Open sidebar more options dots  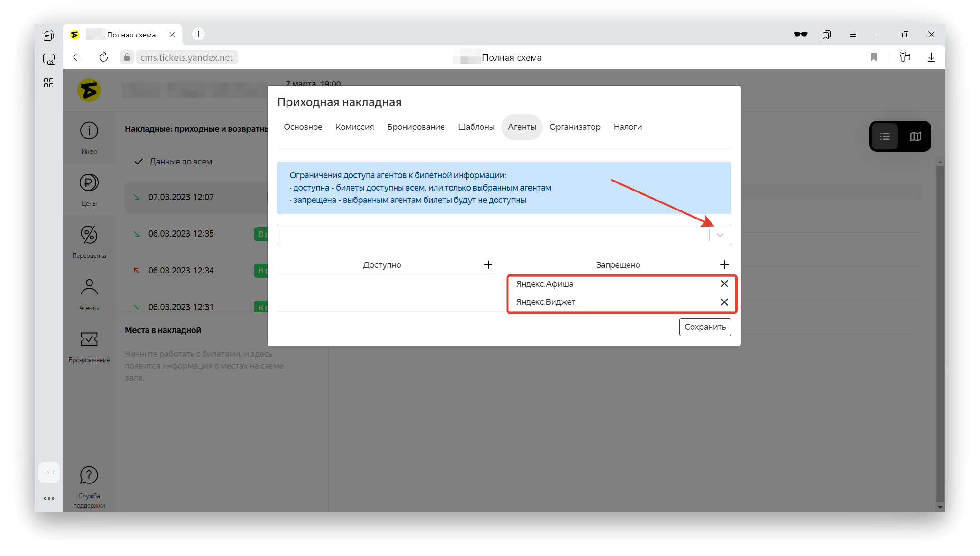pyautogui.click(x=49, y=498)
